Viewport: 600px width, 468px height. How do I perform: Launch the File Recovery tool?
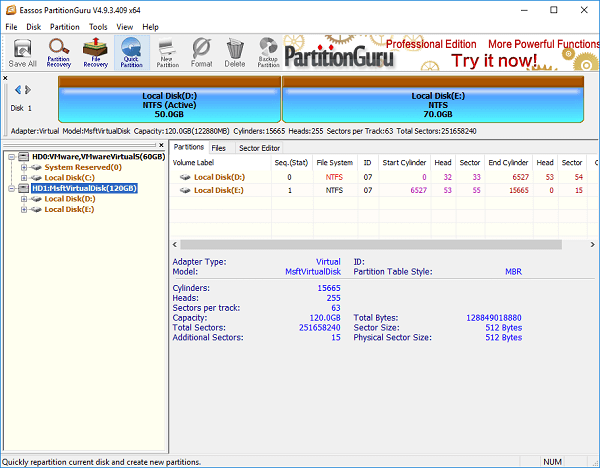[95, 53]
